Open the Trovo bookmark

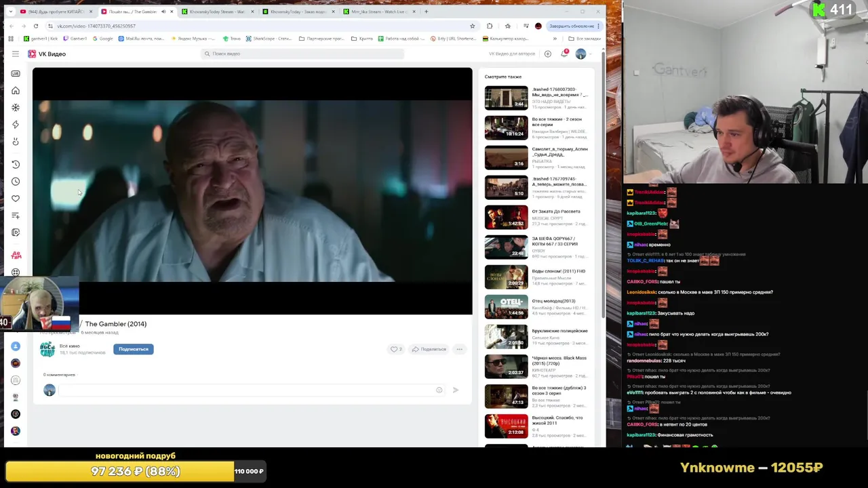[232, 39]
